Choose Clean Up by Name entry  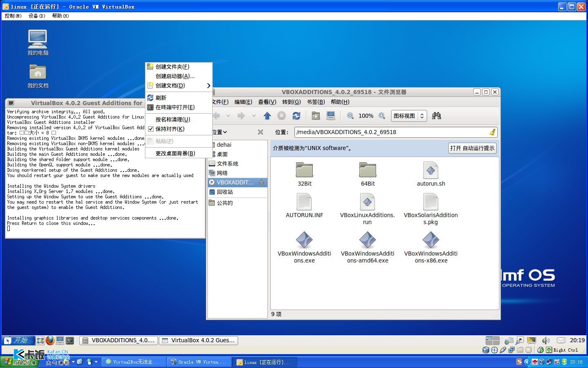pos(178,119)
